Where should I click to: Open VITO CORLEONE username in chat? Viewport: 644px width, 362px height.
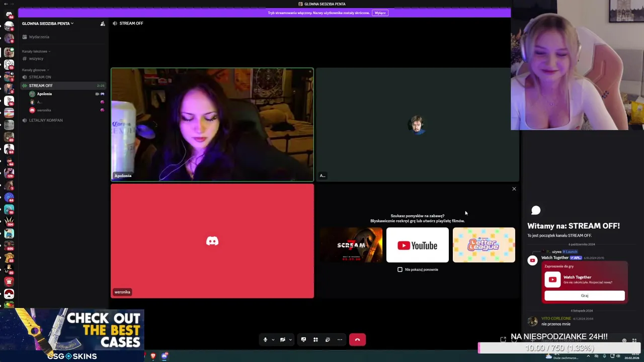click(556, 318)
